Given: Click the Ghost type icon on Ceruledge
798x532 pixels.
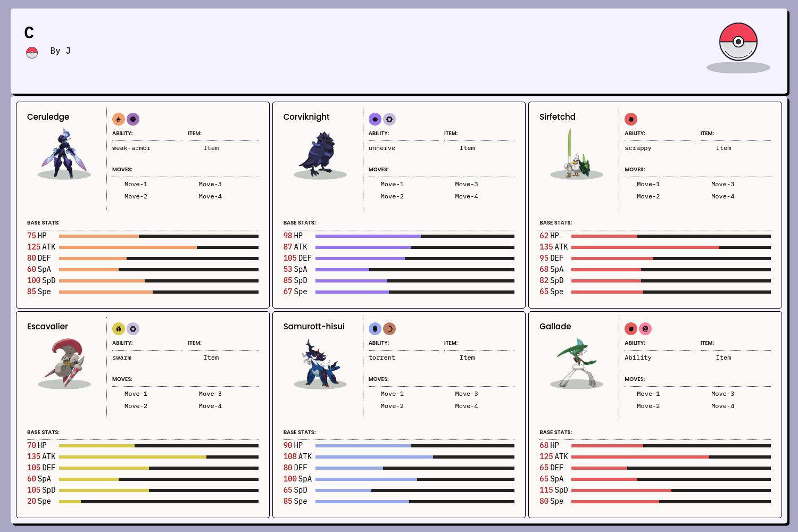Looking at the screenshot, I should tap(133, 119).
